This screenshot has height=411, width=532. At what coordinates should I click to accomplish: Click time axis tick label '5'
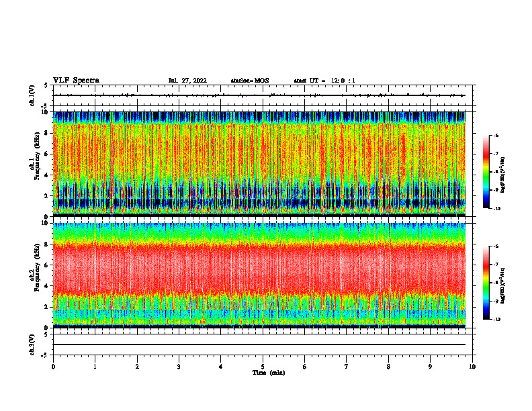(263, 367)
